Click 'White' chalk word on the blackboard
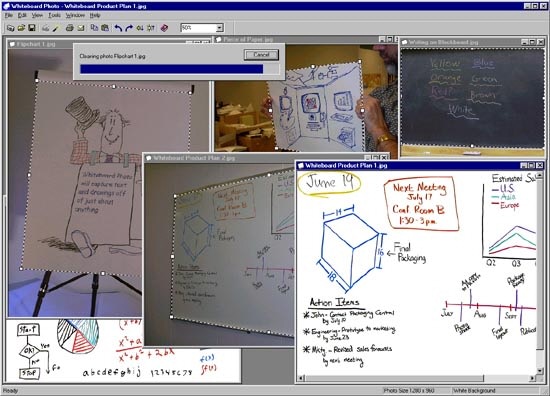This screenshot has width=550, height=396. click(x=461, y=110)
